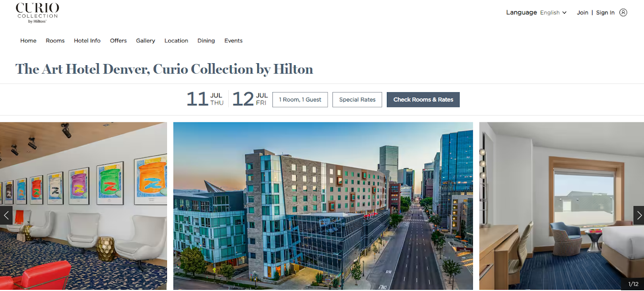Viewport: 644px width, 291px height.
Task: Select the hotel exterior aerial photo
Action: 323,206
